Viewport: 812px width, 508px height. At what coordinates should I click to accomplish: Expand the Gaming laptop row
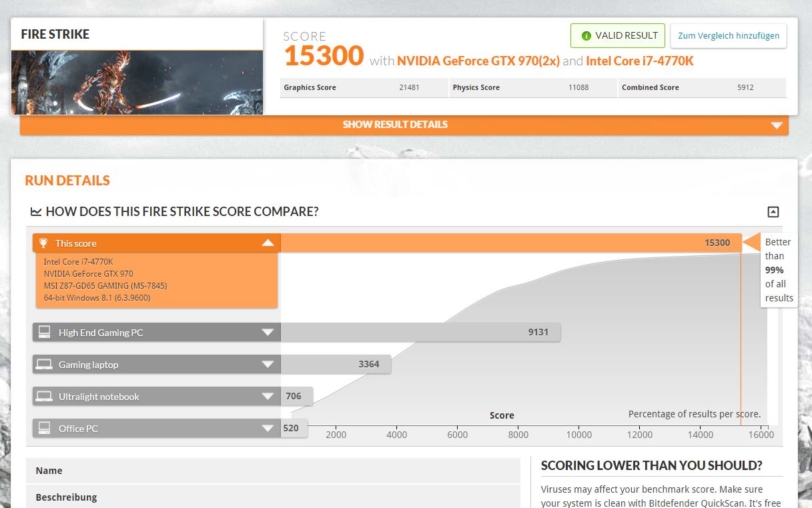[268, 365]
